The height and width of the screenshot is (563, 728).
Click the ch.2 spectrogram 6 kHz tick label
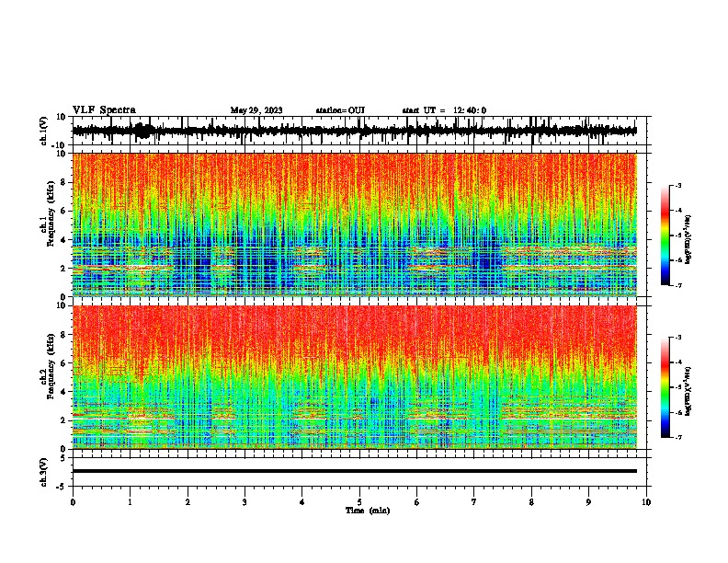click(x=63, y=363)
